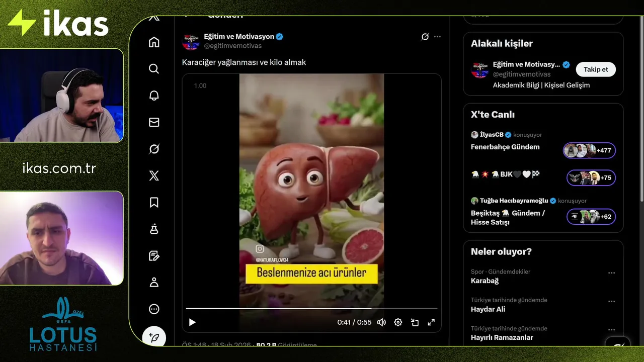Click the Neler oluyor? heading
Screen dimensions: 644x362
(x=501, y=251)
